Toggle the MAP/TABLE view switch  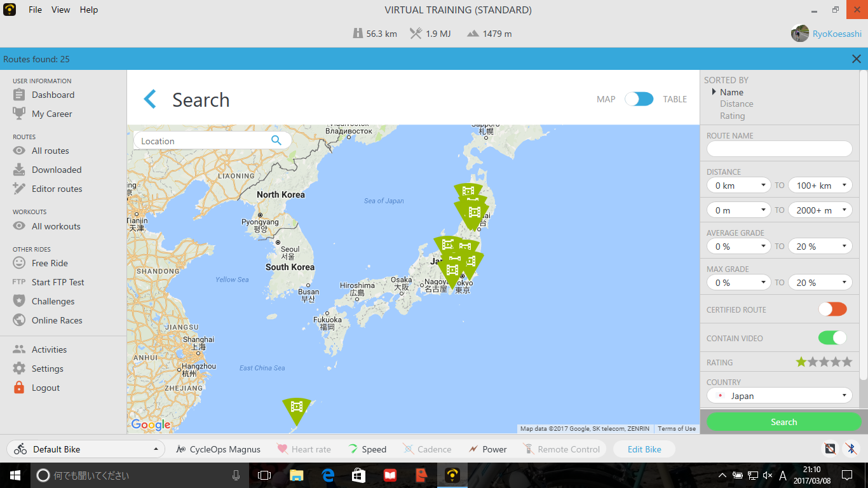(x=639, y=99)
